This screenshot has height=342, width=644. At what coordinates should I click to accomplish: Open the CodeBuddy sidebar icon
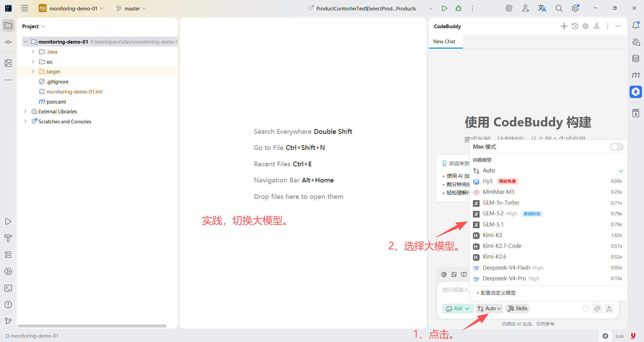pos(636,92)
